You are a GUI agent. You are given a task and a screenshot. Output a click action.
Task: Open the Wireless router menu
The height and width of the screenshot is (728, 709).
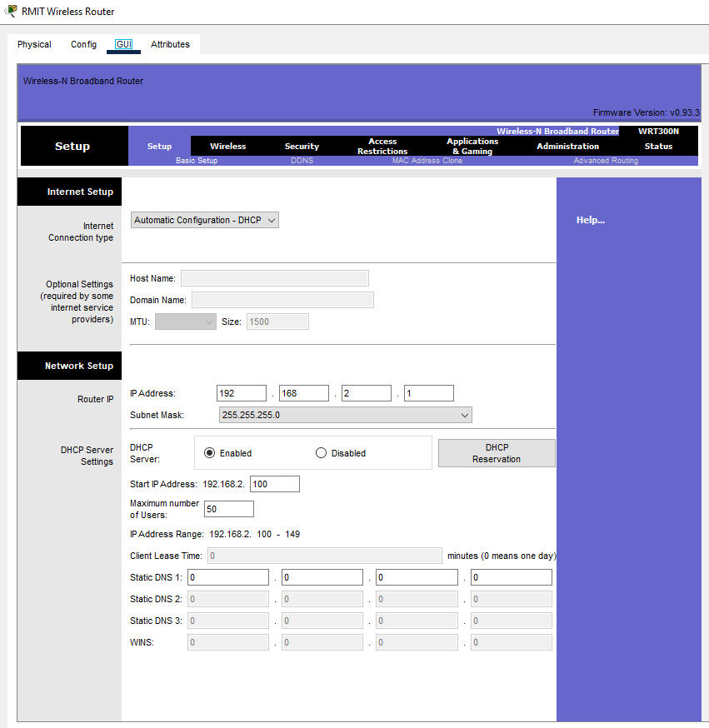pos(228,147)
